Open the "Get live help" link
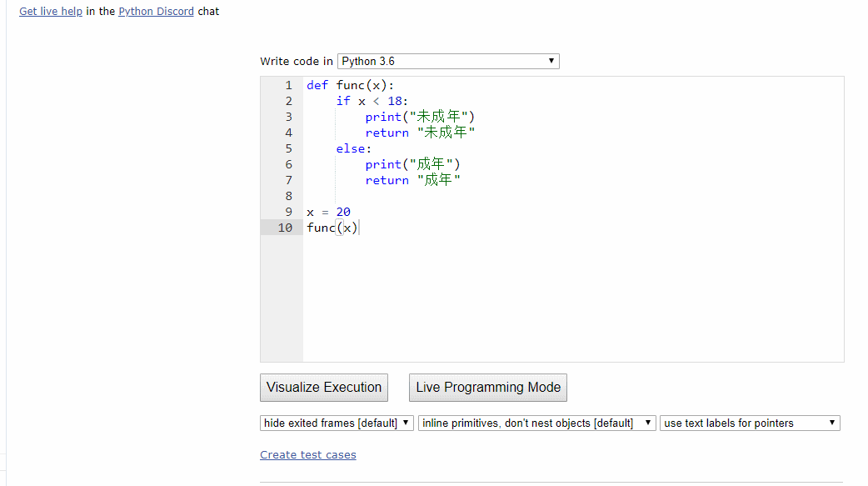 [51, 11]
